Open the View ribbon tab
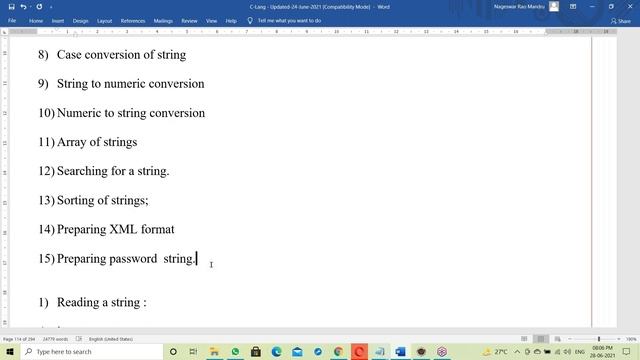Image resolution: width=640 pixels, height=360 pixels. coord(211,20)
